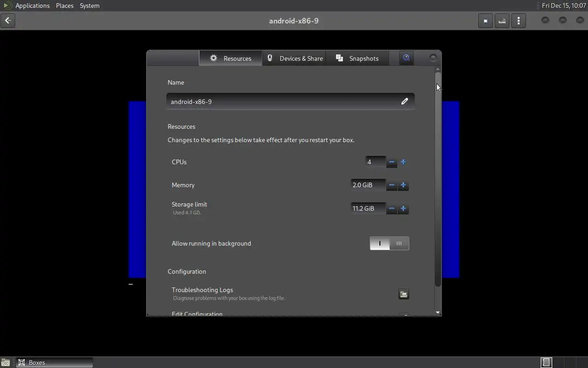
Task: Click the Boxes taskbar button
Action: tap(55, 362)
